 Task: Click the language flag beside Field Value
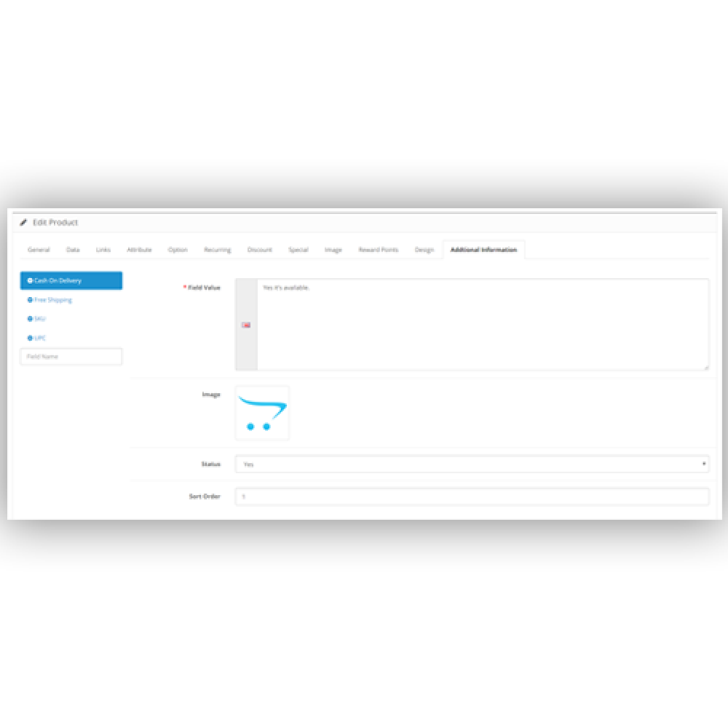247,324
